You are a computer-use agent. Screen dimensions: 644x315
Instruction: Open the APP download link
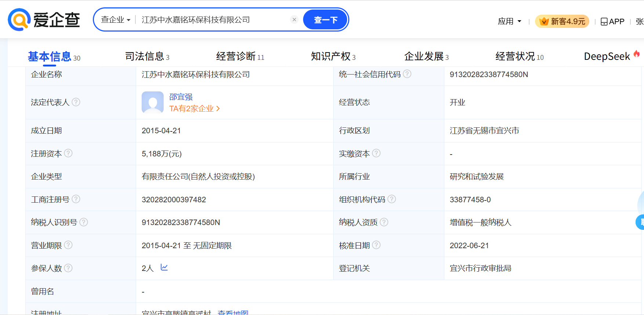coord(612,21)
